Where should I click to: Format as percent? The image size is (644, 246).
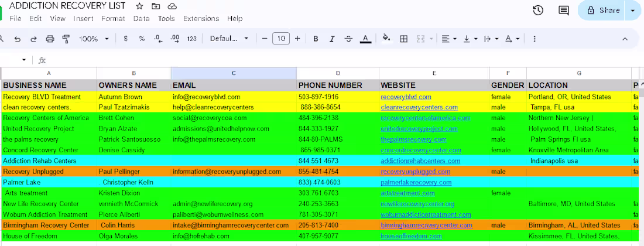click(x=142, y=39)
